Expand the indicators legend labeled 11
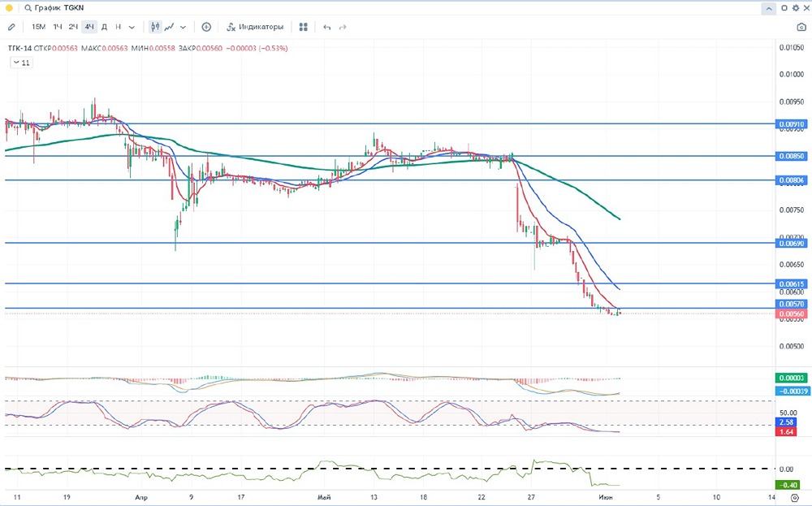Screen dimensions: 812x506 pyautogui.click(x=21, y=63)
